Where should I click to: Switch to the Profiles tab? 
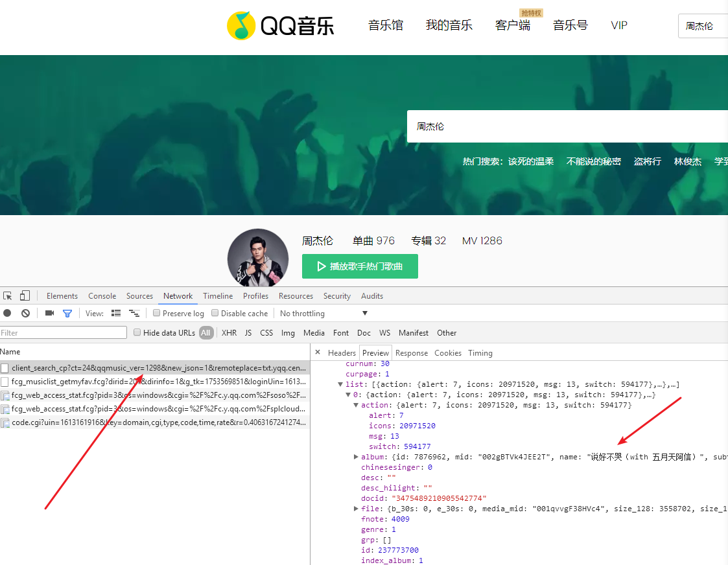(x=256, y=296)
